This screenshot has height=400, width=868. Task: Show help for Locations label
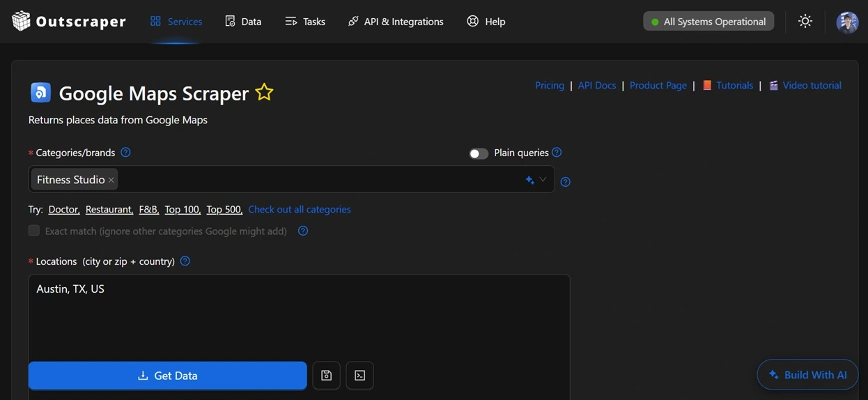tap(185, 261)
